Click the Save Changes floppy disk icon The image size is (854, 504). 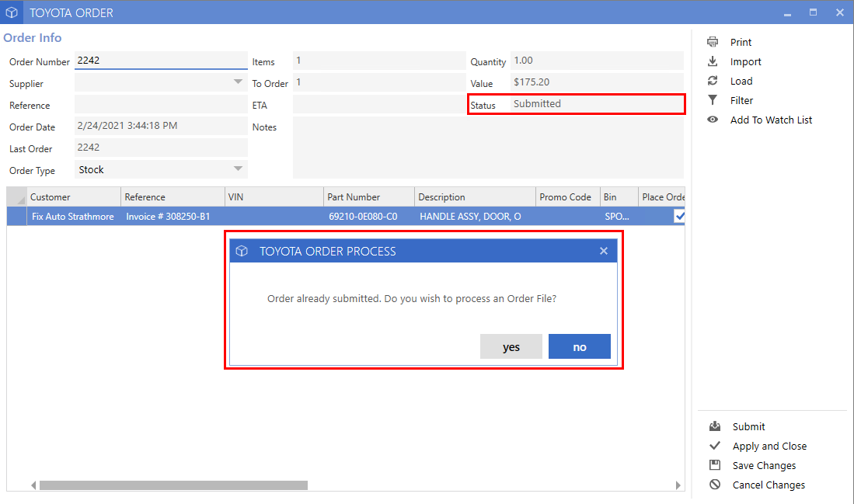715,465
